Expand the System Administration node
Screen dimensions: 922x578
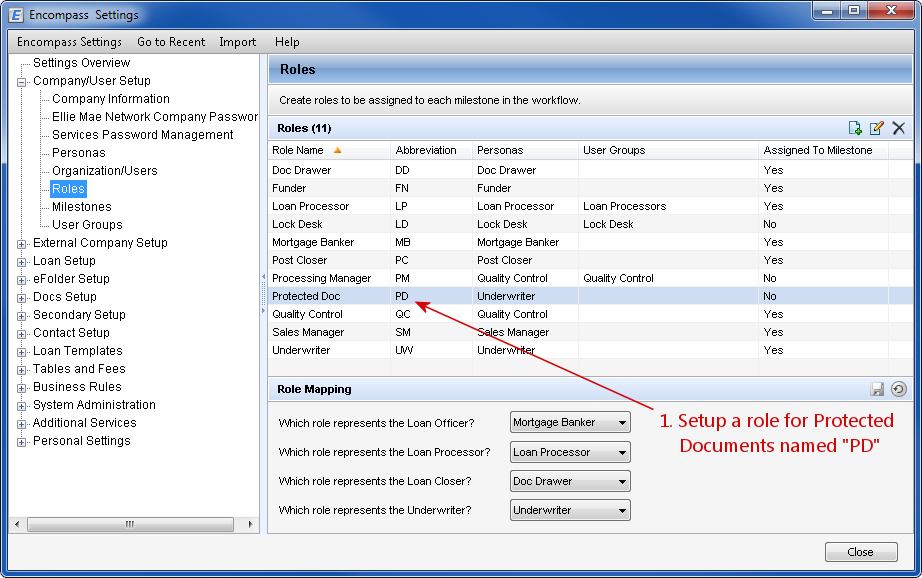click(x=22, y=406)
